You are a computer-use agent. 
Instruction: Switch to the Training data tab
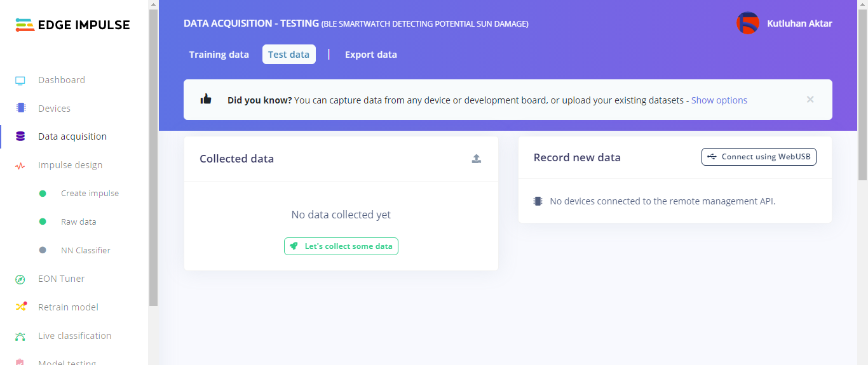point(219,55)
